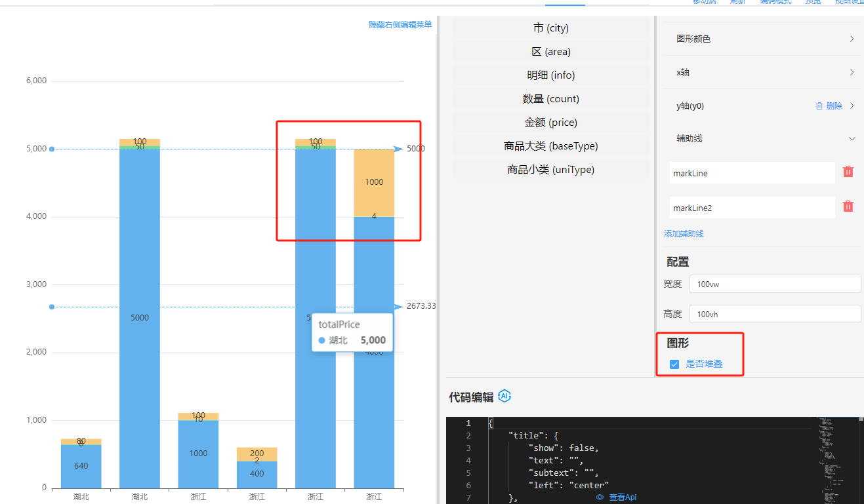Select the 数量 (count) field
This screenshot has width=864, height=504.
point(550,99)
